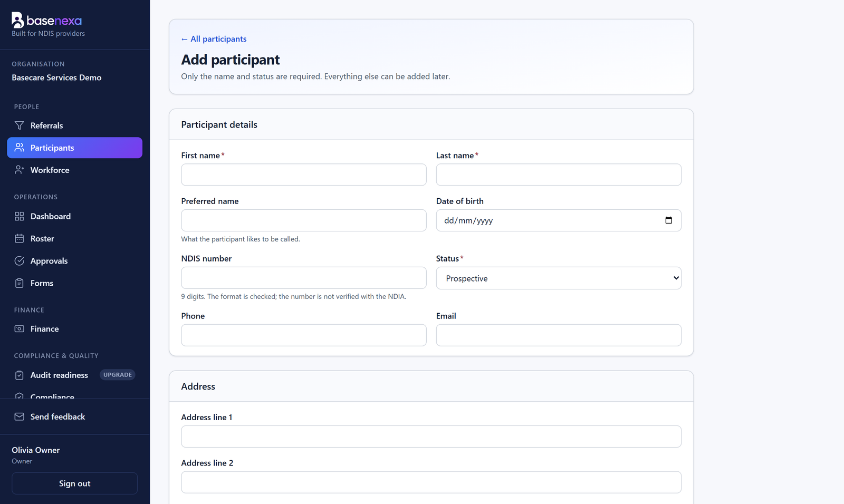Focus the Last name input field
The height and width of the screenshot is (504, 844).
point(559,175)
